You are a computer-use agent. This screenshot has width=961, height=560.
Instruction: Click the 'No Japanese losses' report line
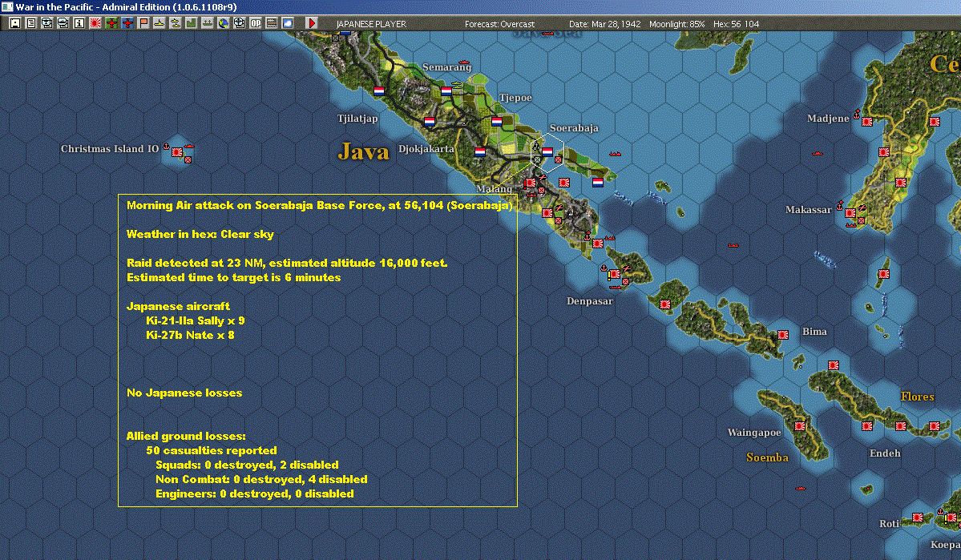(x=184, y=393)
